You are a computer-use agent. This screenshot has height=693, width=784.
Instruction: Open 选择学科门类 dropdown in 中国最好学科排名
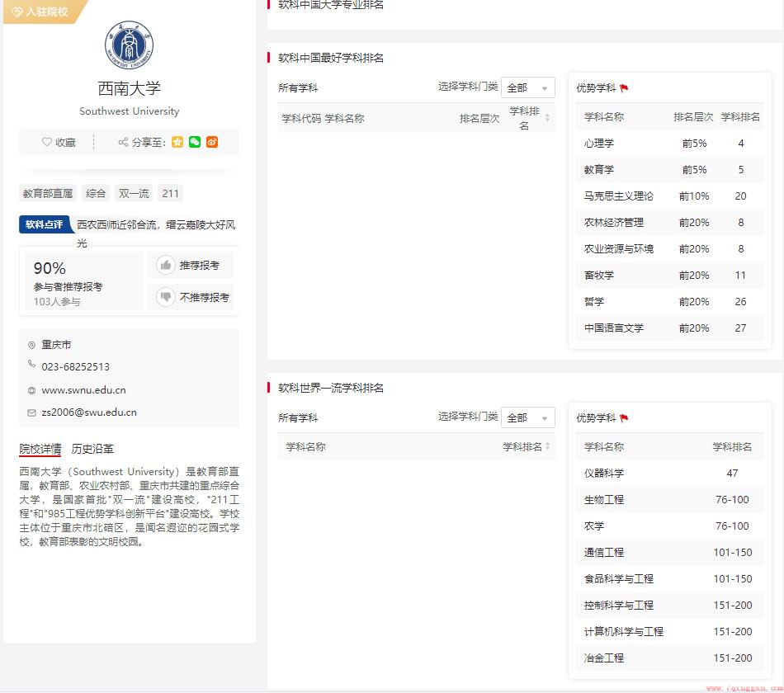click(527, 87)
